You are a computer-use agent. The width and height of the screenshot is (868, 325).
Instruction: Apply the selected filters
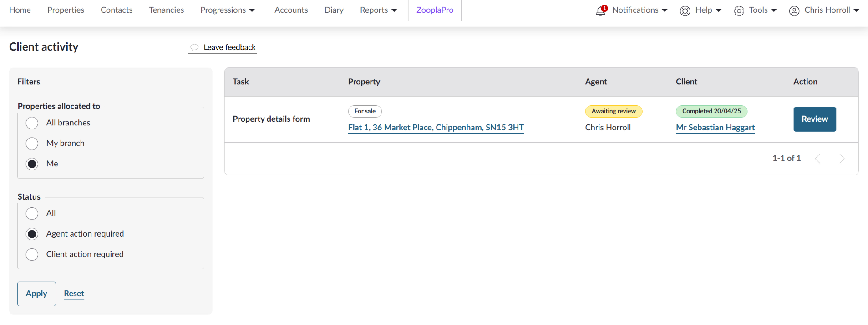click(36, 294)
